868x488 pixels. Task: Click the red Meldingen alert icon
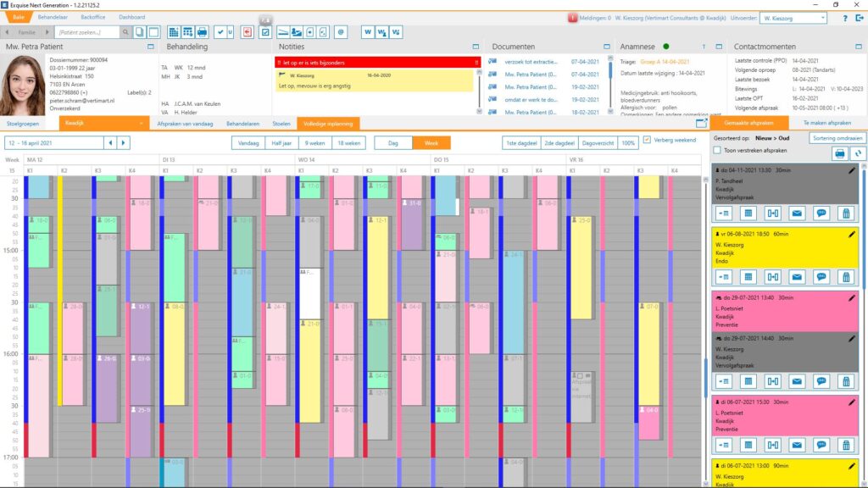pos(572,18)
